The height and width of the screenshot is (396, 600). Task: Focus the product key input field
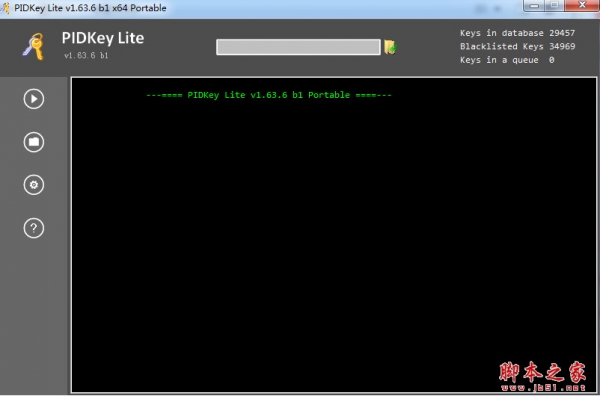(x=298, y=47)
